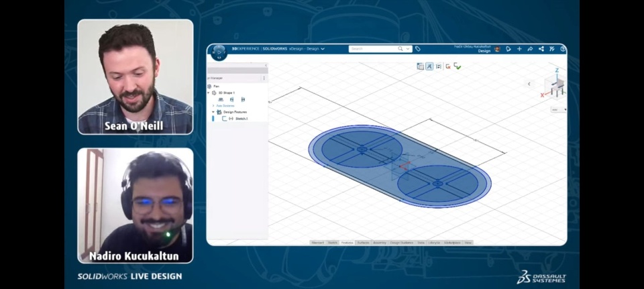This screenshot has width=644, height=289.
Task: Select the 3D Shape 1 tree item
Action: pyautogui.click(x=226, y=93)
